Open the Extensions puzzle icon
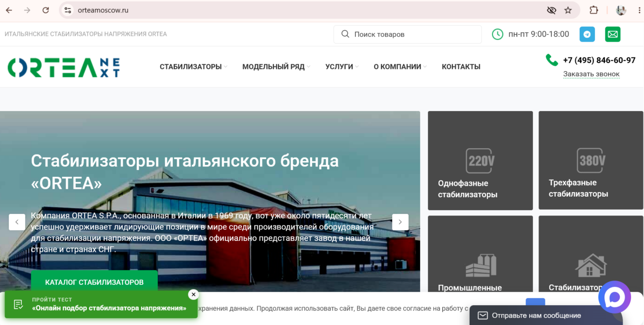This screenshot has height=325, width=644. (593, 10)
